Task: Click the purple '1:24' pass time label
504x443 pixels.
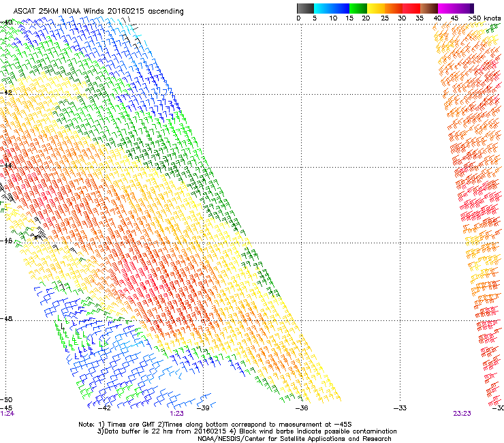Action: 7,414
